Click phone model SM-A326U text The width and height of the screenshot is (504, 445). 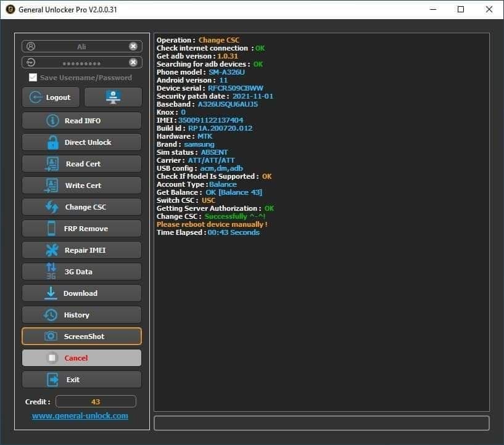point(226,72)
